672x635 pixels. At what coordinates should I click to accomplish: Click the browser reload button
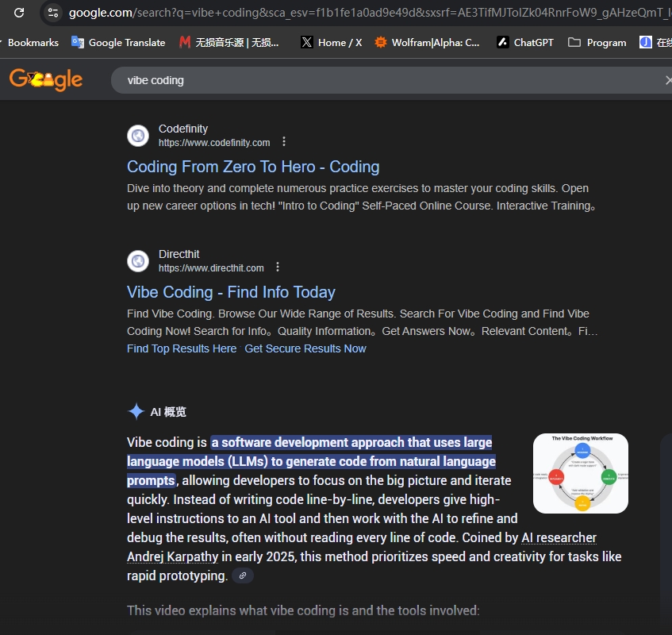pos(19,13)
